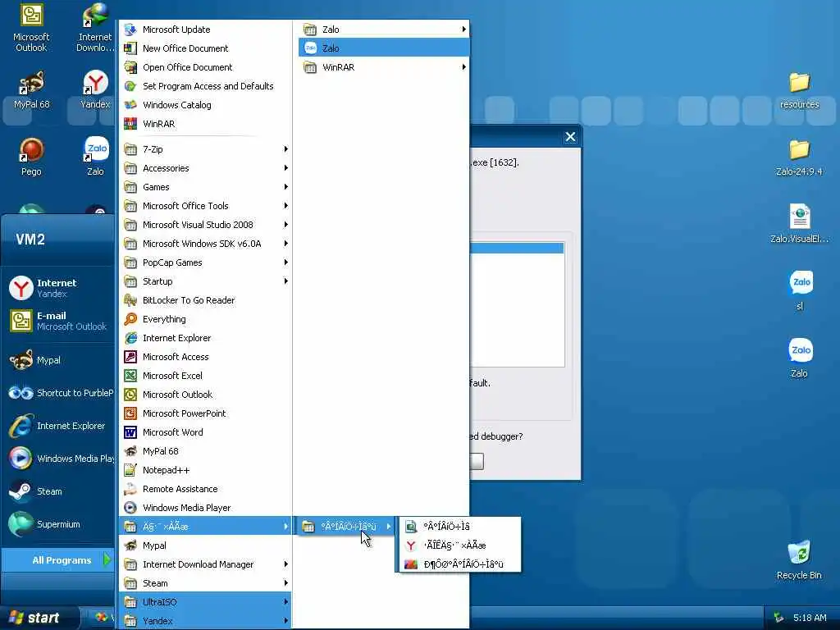Select the resources folder on desktop
Screen dimensions: 840x630
coord(799,90)
